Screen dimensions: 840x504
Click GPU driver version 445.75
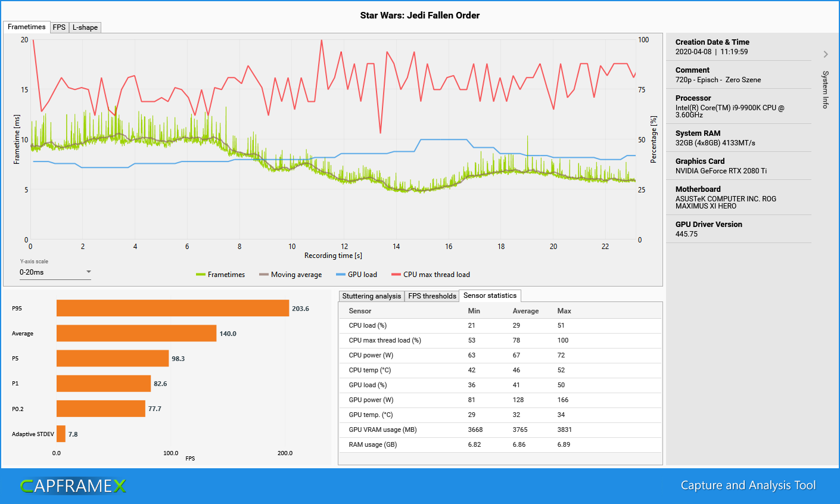(686, 234)
